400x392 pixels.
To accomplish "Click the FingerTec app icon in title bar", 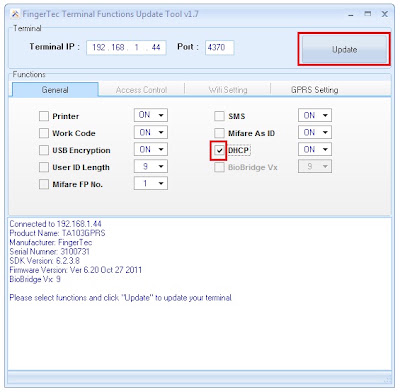I will pyautogui.click(x=15, y=14).
